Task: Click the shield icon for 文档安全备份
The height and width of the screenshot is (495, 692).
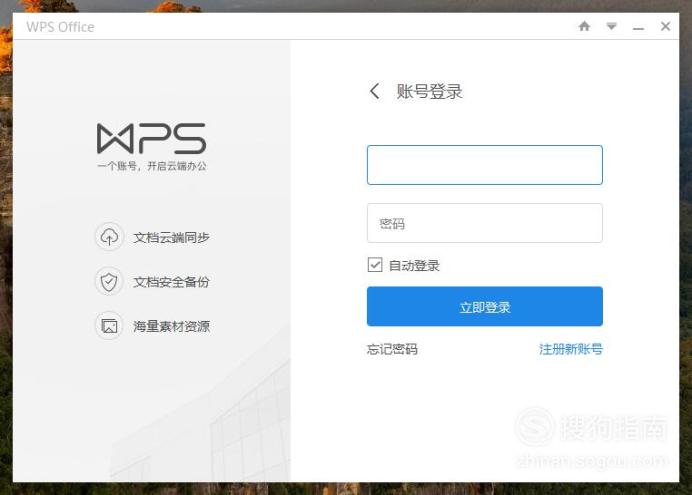Action: pos(109,282)
